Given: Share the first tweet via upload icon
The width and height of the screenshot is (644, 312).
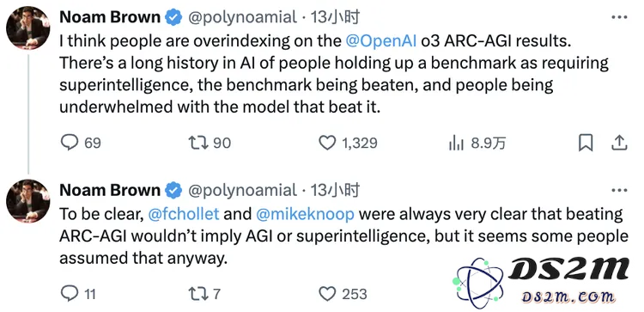Looking at the screenshot, I should click(x=619, y=142).
